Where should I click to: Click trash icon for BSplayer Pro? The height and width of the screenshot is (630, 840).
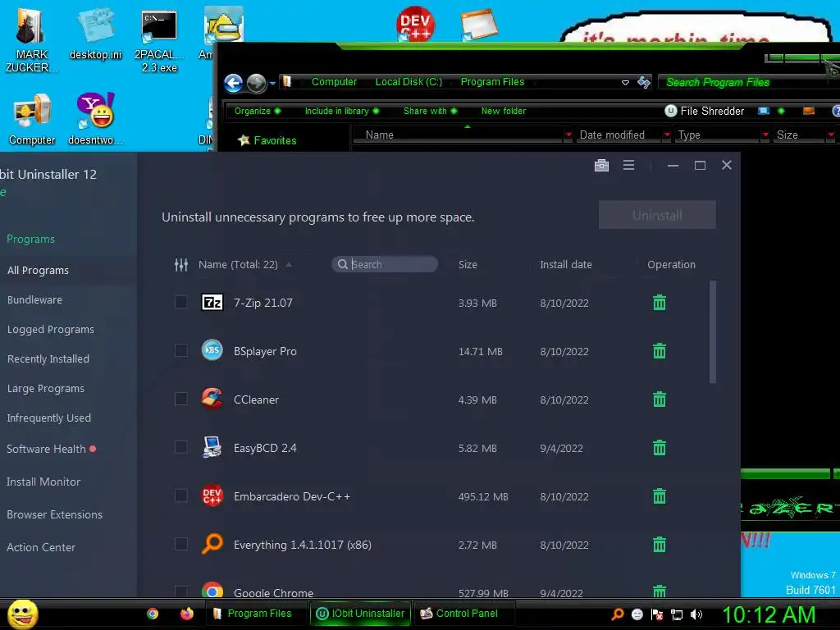click(x=660, y=351)
